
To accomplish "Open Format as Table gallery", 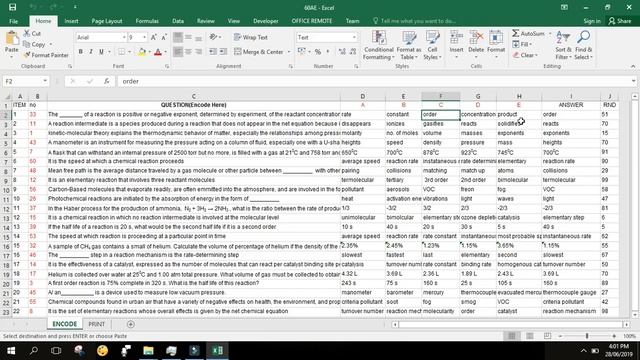I will click(x=409, y=45).
